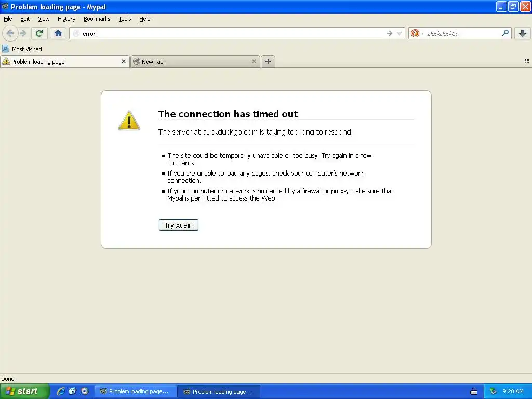Open a new tab with plus button
The width and height of the screenshot is (532, 399).
(268, 61)
